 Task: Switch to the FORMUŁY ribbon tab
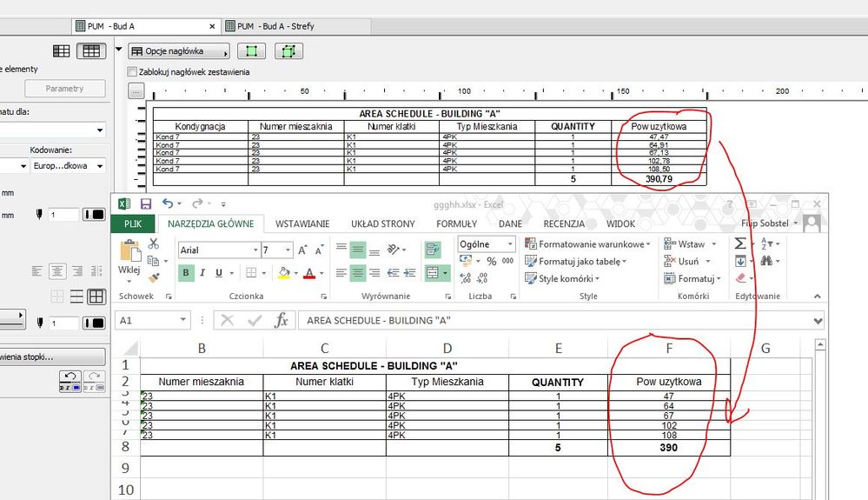pyautogui.click(x=456, y=223)
